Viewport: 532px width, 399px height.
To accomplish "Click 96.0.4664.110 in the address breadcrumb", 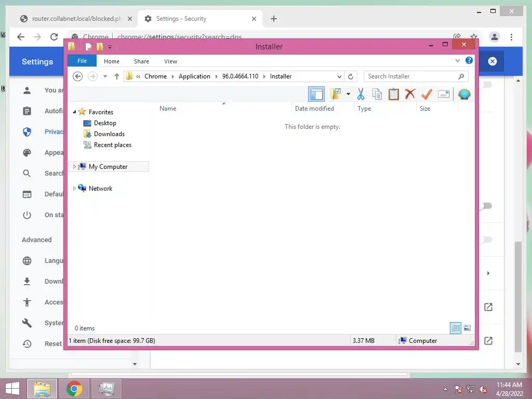I will 240,76.
